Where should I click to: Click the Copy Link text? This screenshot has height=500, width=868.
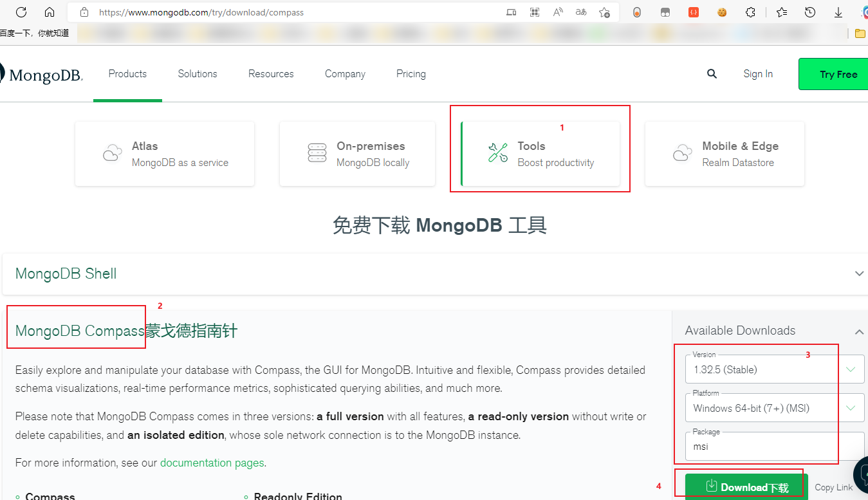point(834,487)
